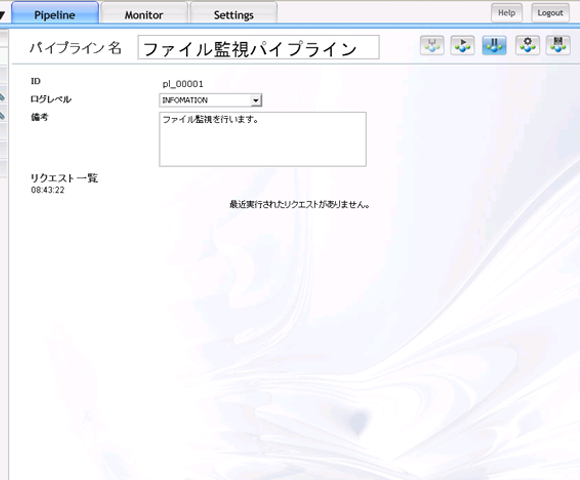Open the log level INFOMATION dropdown
580x480 pixels.
click(210, 100)
